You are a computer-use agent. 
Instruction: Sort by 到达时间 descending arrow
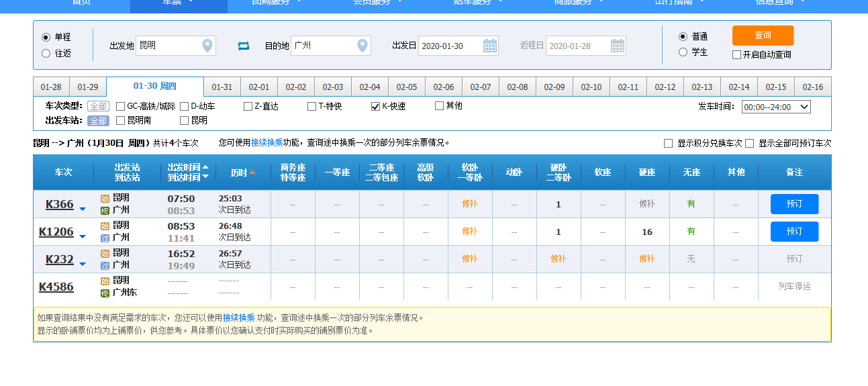pos(205,177)
